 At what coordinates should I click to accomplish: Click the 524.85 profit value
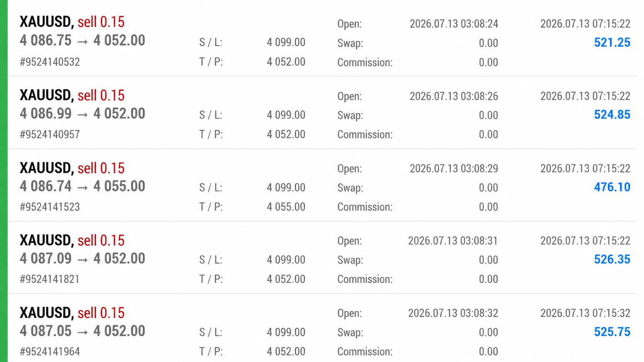(612, 115)
